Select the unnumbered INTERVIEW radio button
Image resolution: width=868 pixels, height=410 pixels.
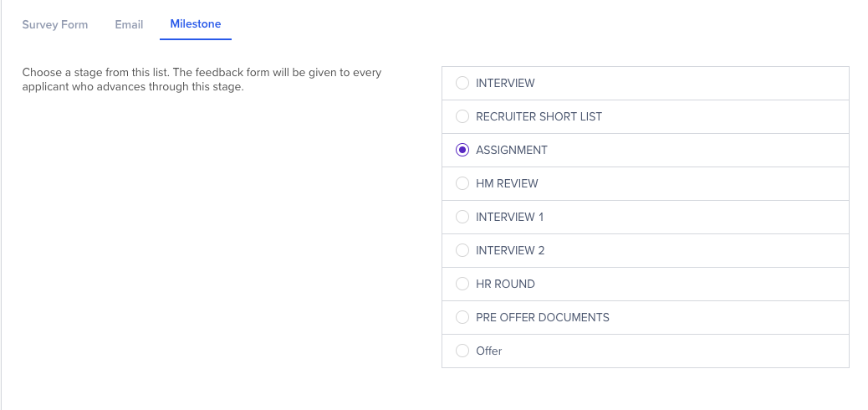(x=462, y=83)
